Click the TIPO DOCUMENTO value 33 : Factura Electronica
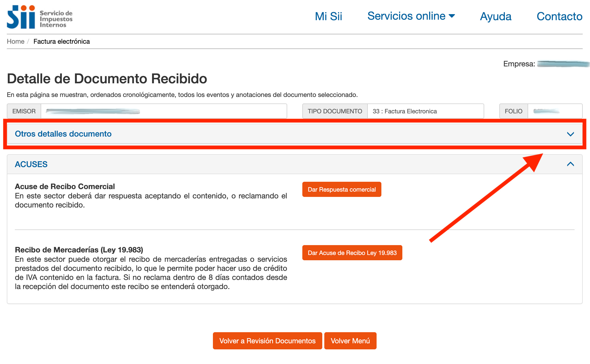This screenshot has height=364, width=590. (426, 111)
